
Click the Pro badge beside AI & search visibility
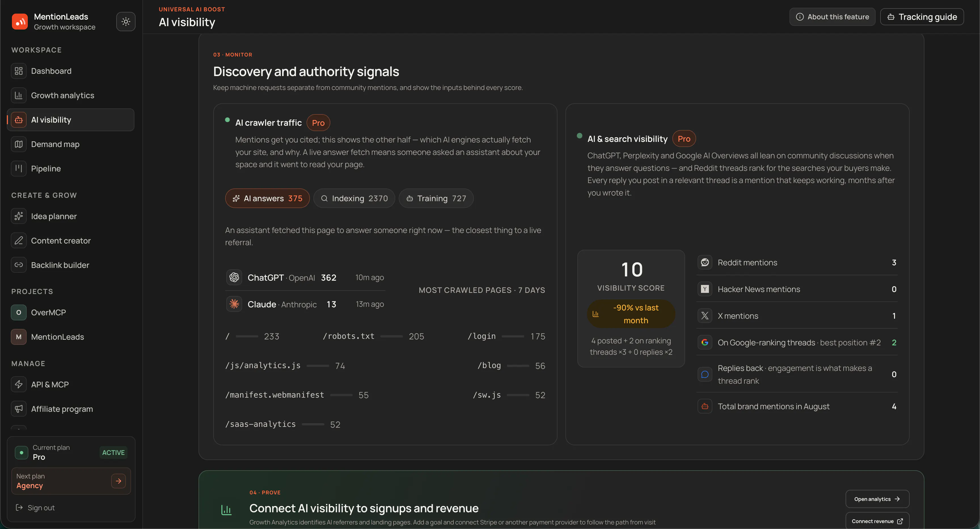tap(684, 139)
